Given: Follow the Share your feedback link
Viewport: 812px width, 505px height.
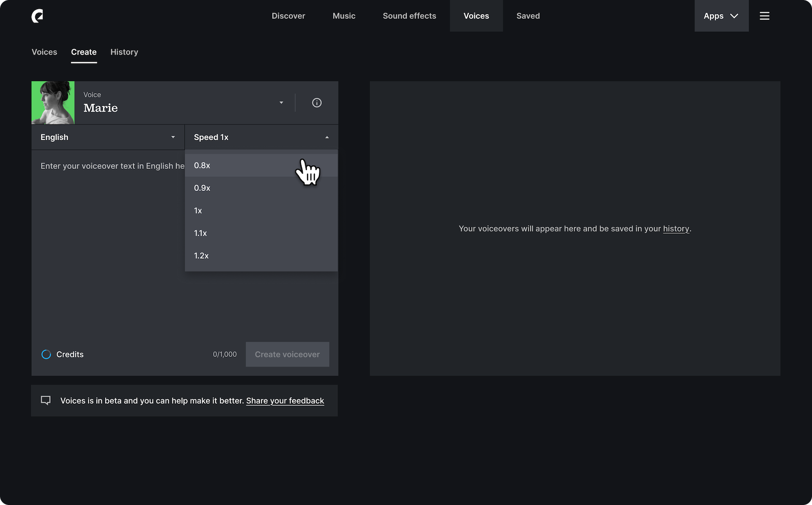Looking at the screenshot, I should tap(285, 401).
